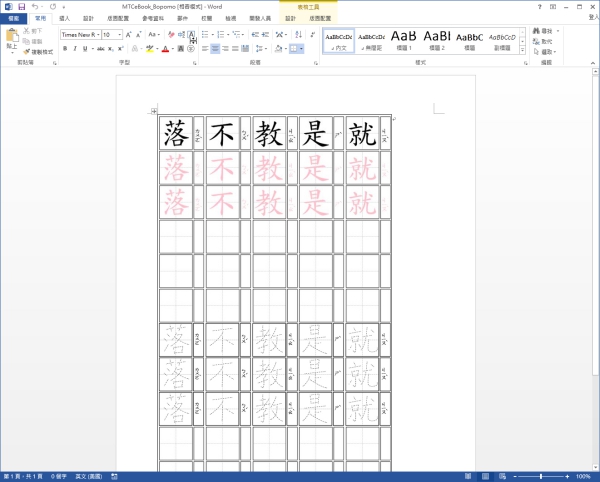Save the document with the floppy icon
Image resolution: width=600 pixels, height=482 pixels.
pos(22,7)
